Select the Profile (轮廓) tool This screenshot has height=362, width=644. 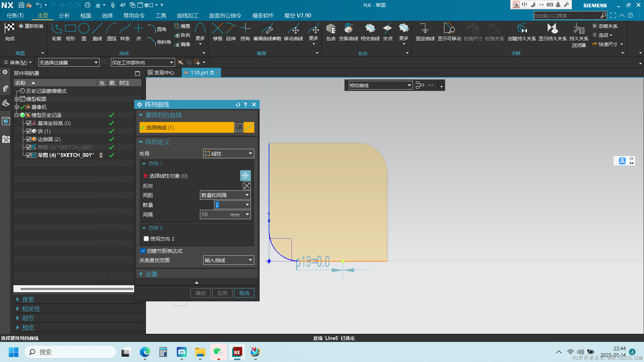pos(57,32)
